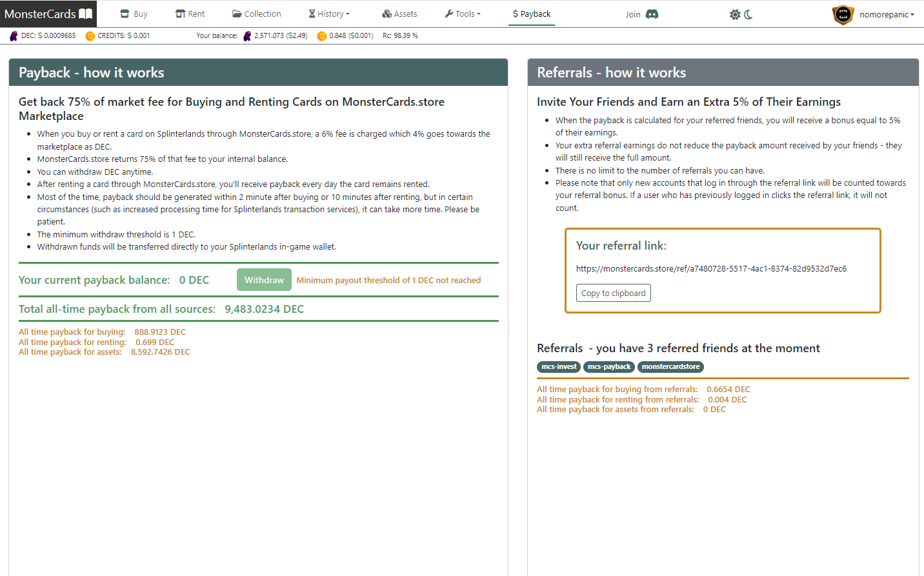Click the monstercardstore referral badge
This screenshot has height=576, width=924.
tap(670, 367)
